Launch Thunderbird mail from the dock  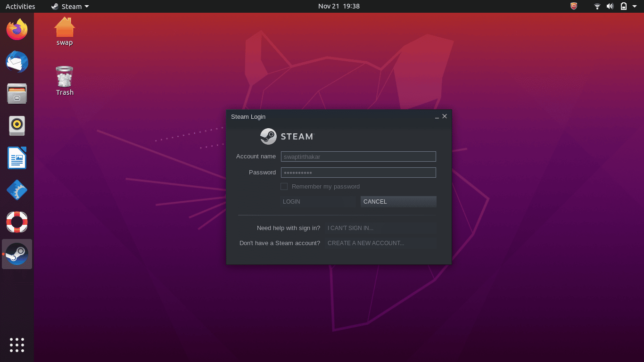click(x=17, y=62)
